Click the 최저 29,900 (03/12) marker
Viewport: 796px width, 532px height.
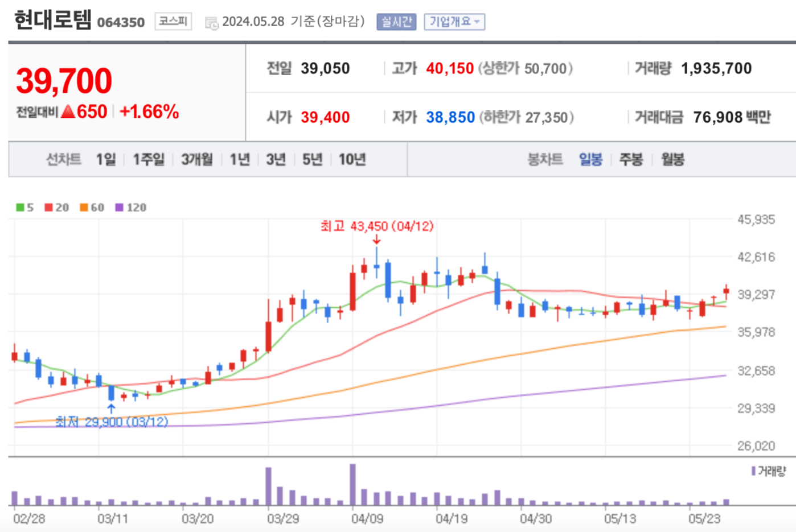point(112,422)
